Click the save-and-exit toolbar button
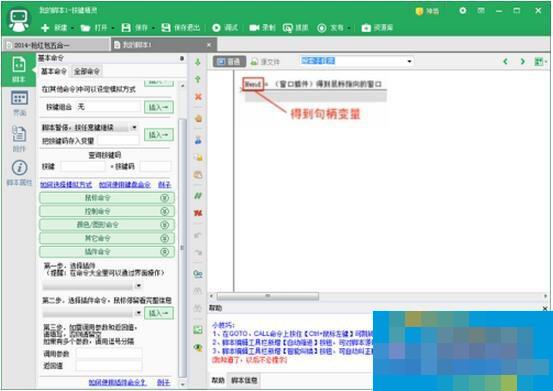The image size is (553, 391). coord(181,28)
